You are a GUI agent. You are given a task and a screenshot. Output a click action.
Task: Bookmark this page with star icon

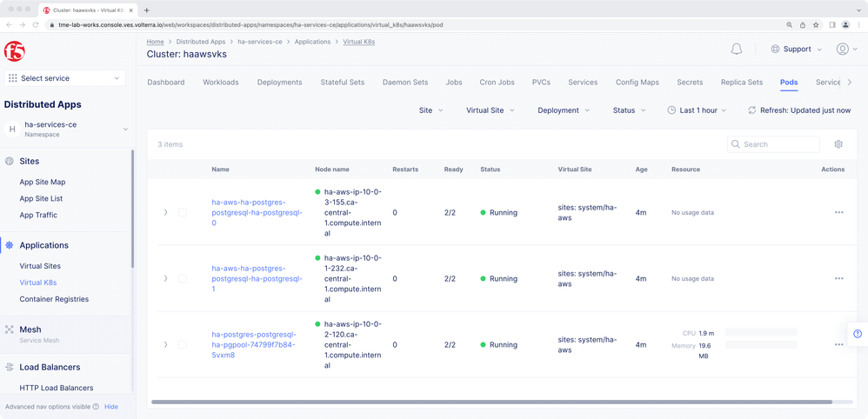coord(815,25)
